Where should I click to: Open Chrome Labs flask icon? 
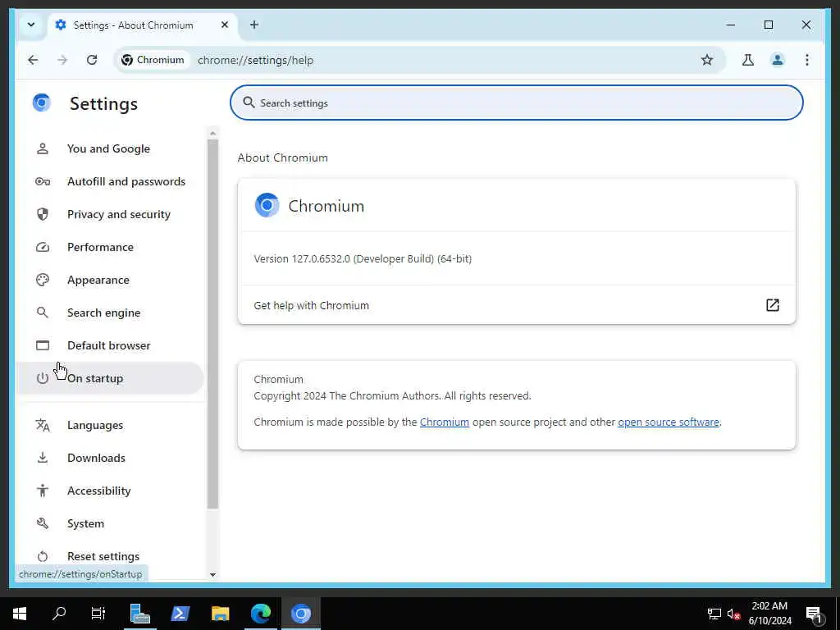click(x=748, y=60)
